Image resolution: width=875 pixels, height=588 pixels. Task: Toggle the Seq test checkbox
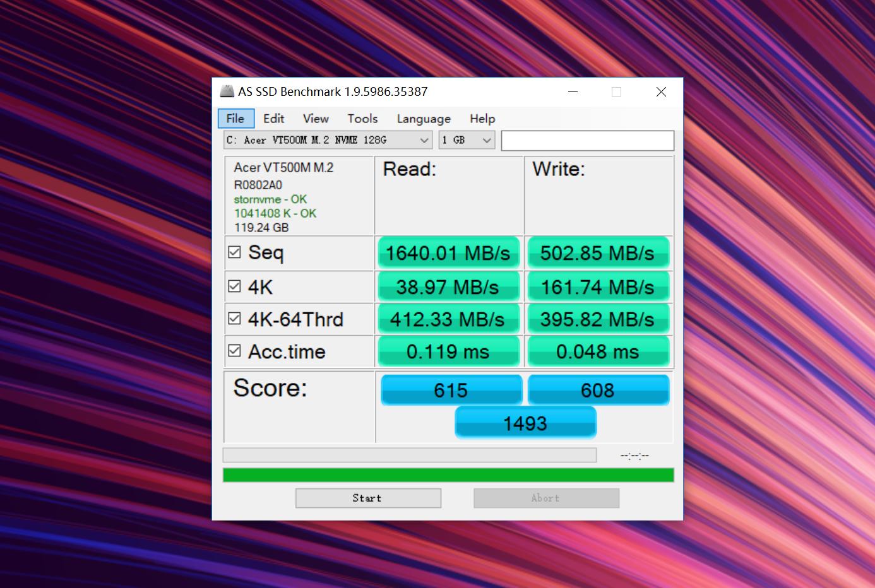pos(234,252)
